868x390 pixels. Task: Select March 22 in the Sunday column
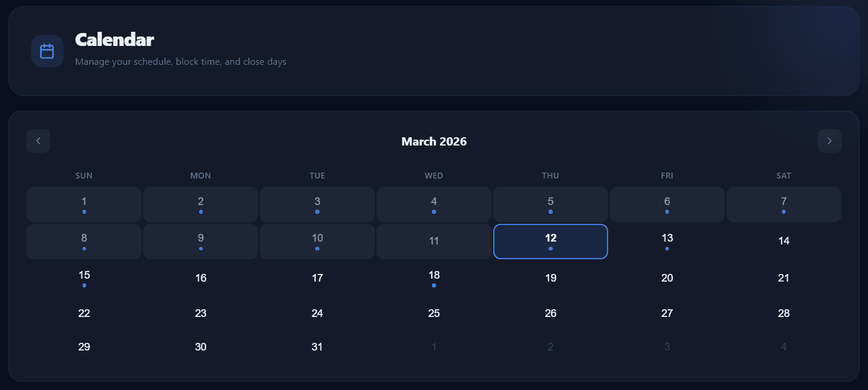tap(84, 313)
